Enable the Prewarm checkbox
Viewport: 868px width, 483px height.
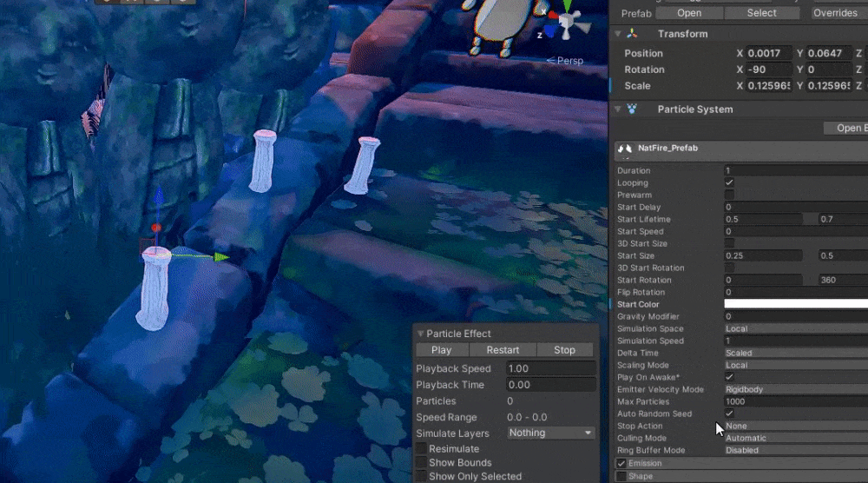[x=729, y=195]
